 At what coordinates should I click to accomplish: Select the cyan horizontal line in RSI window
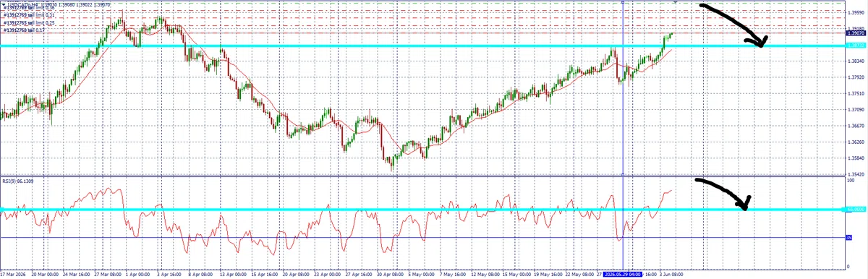[422, 210]
